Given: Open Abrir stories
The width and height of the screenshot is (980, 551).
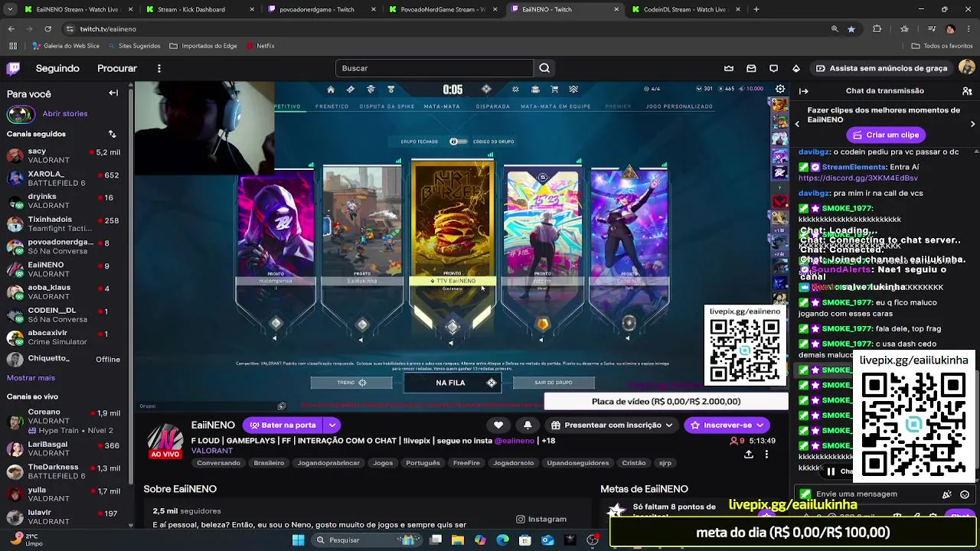Looking at the screenshot, I should click(65, 114).
